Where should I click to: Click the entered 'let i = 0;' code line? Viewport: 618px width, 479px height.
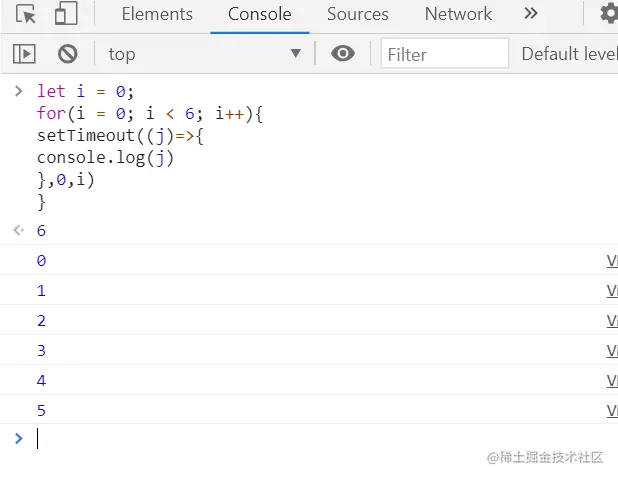click(x=85, y=92)
